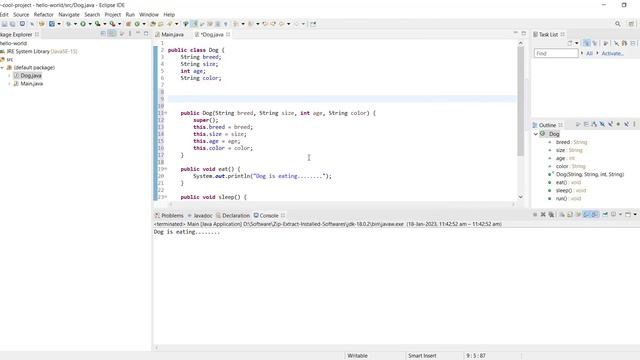Collapse the default package tree node

pos(2,68)
